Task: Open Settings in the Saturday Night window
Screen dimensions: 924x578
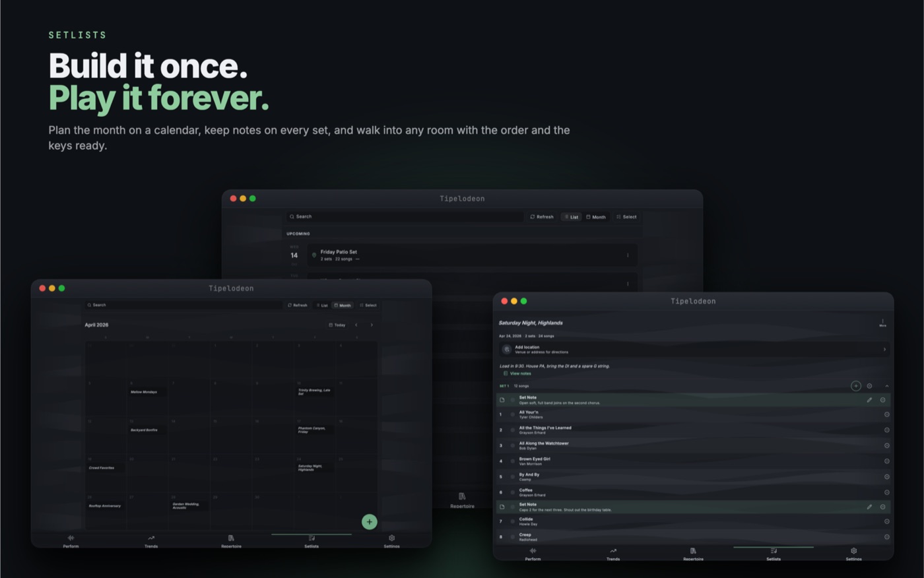Action: click(853, 554)
